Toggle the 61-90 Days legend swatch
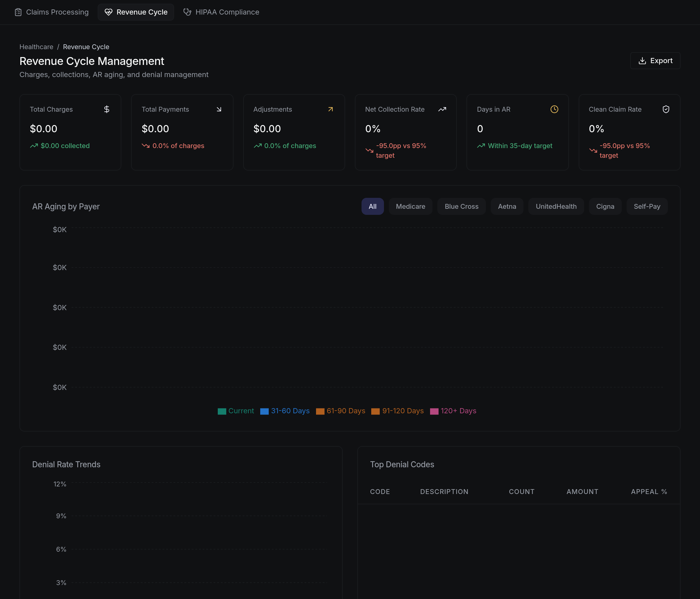The image size is (700, 599). click(x=320, y=411)
